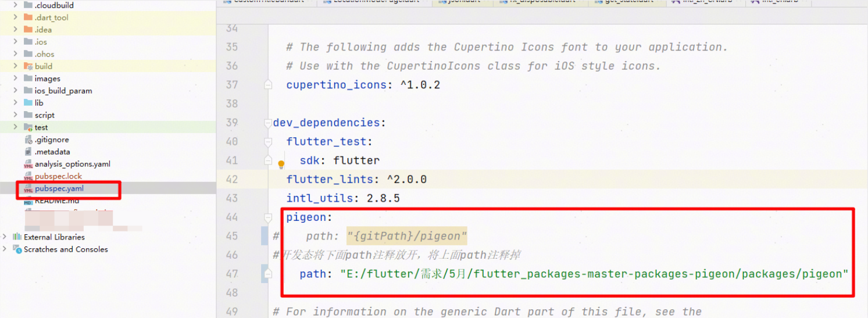Screen dimensions: 868x318
Task: Collapse the pigeon block fold marker
Action: (x=268, y=217)
